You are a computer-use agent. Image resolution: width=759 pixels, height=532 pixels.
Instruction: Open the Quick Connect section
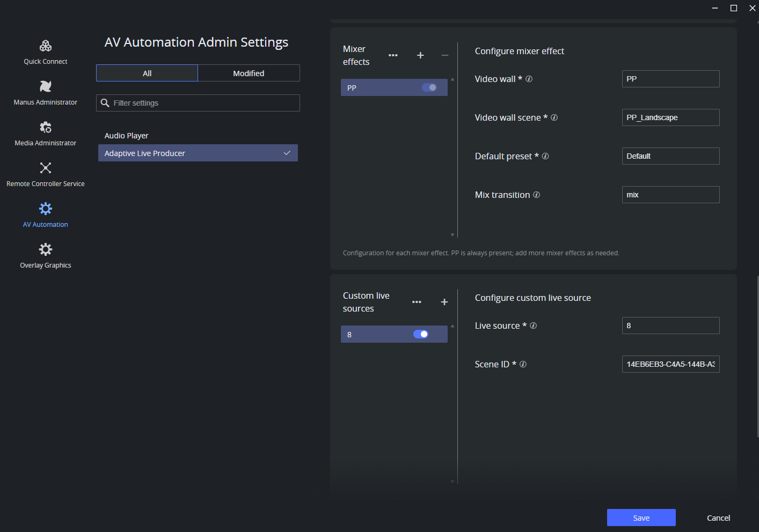tap(46, 53)
